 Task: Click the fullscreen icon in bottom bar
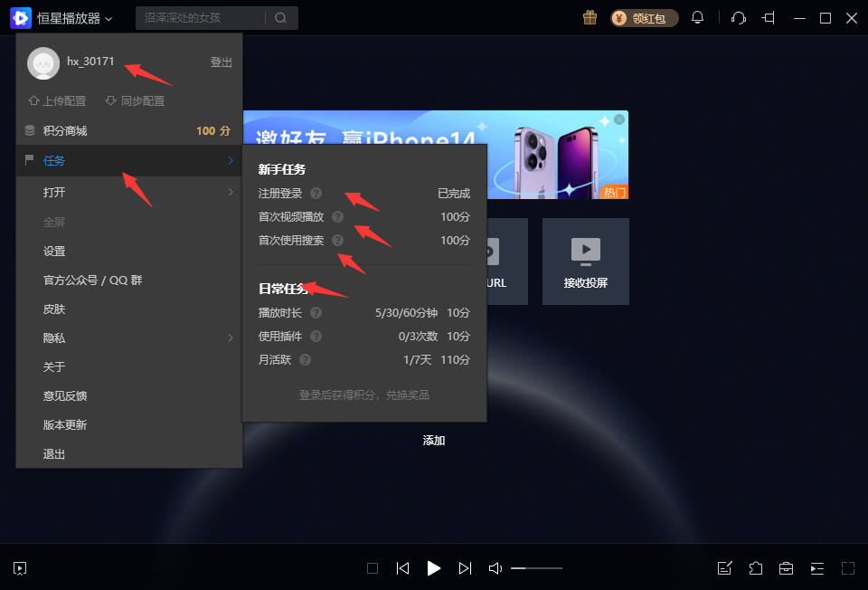[x=848, y=568]
